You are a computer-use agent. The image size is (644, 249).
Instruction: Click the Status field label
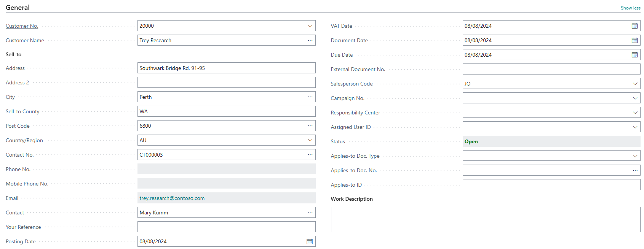338,141
